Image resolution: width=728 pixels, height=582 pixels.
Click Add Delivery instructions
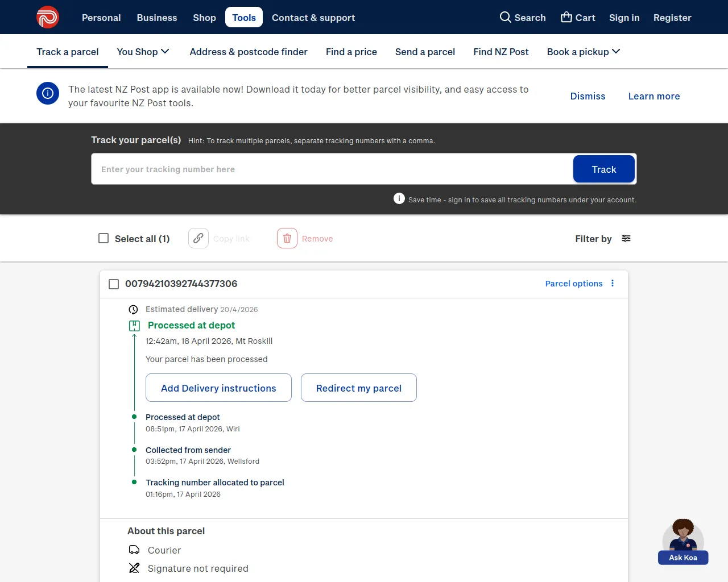tap(218, 388)
